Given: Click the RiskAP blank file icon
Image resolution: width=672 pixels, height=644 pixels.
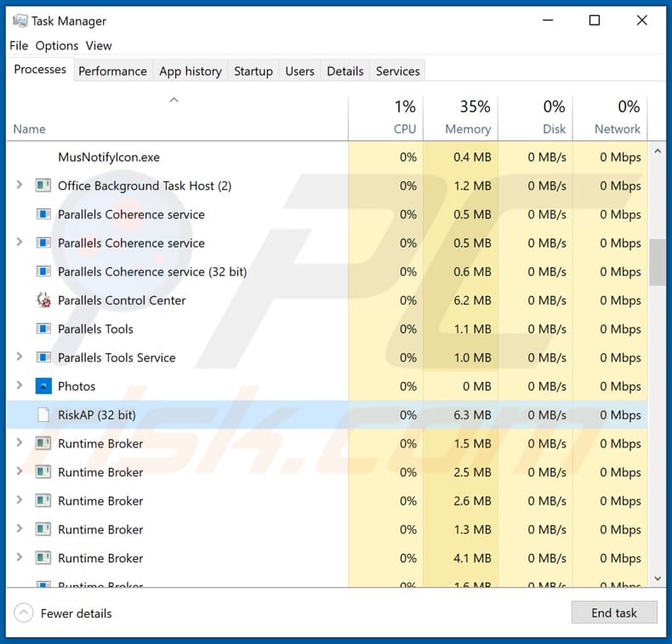Looking at the screenshot, I should (x=43, y=415).
